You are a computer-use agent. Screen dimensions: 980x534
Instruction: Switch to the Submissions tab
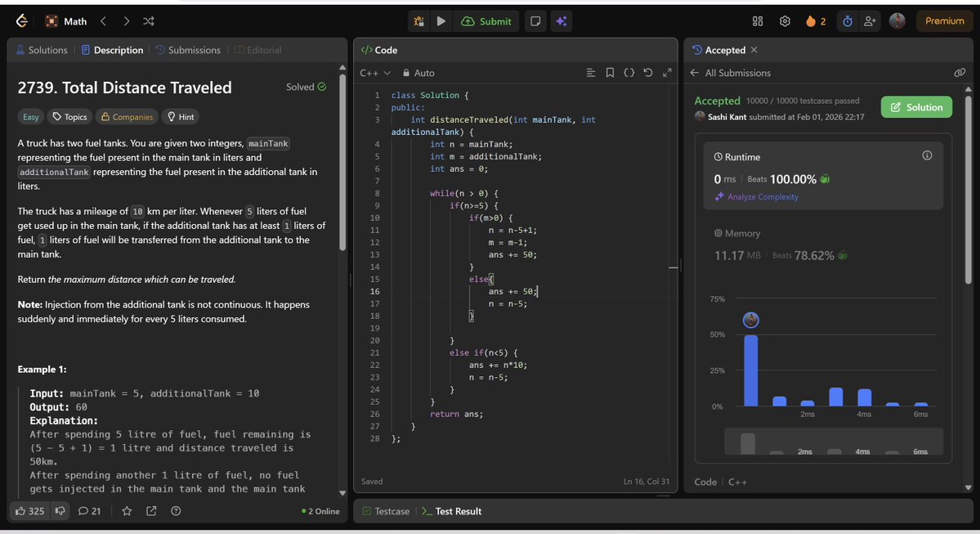point(188,50)
